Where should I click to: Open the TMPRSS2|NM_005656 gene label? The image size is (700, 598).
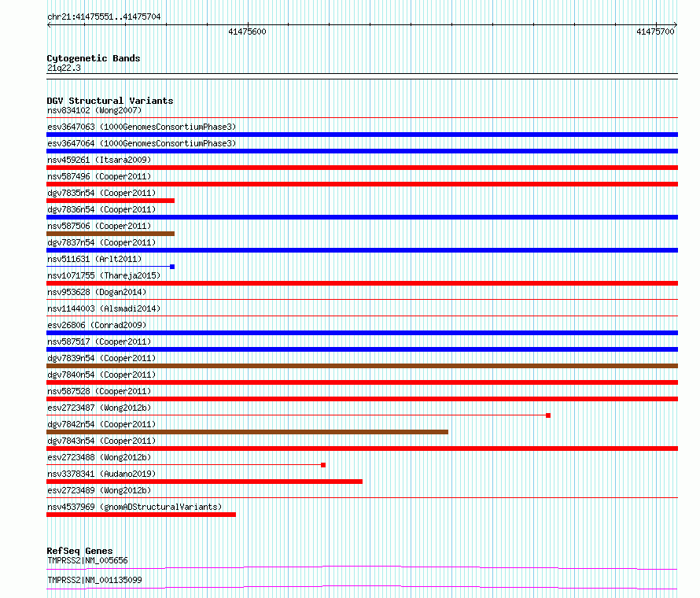click(87, 560)
